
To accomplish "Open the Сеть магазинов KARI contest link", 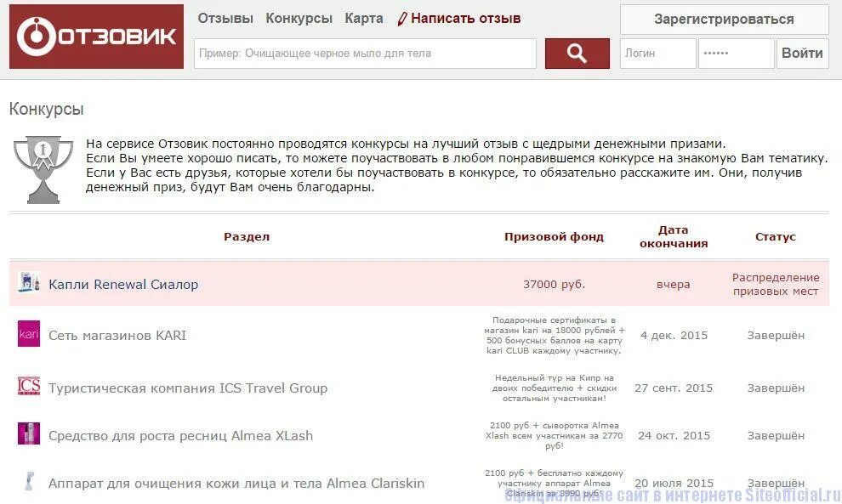I will [x=117, y=336].
